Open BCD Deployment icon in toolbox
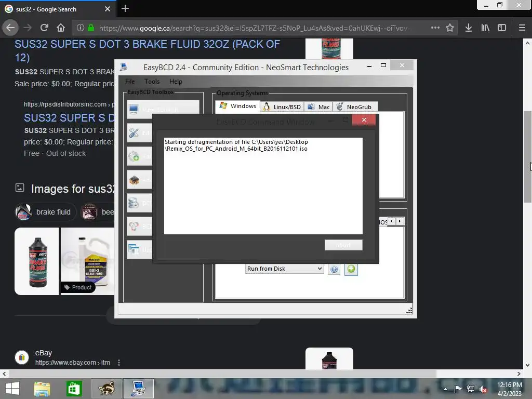The height and width of the screenshot is (399, 532). [134, 227]
